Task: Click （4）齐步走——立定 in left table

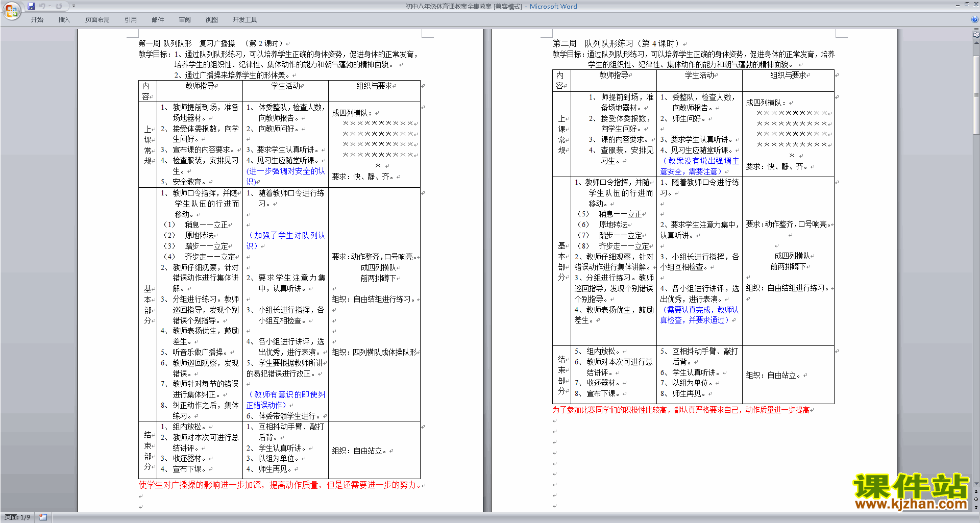Action: pos(199,257)
